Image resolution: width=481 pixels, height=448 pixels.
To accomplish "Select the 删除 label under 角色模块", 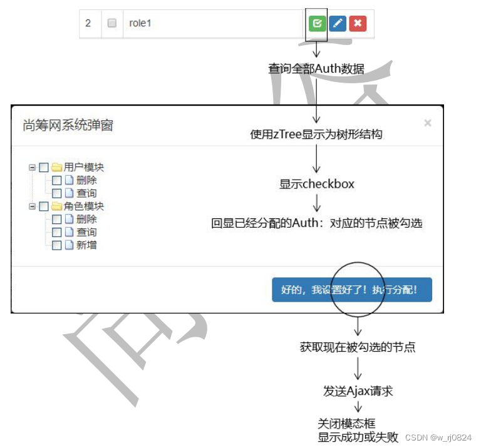I will pyautogui.click(x=86, y=219).
